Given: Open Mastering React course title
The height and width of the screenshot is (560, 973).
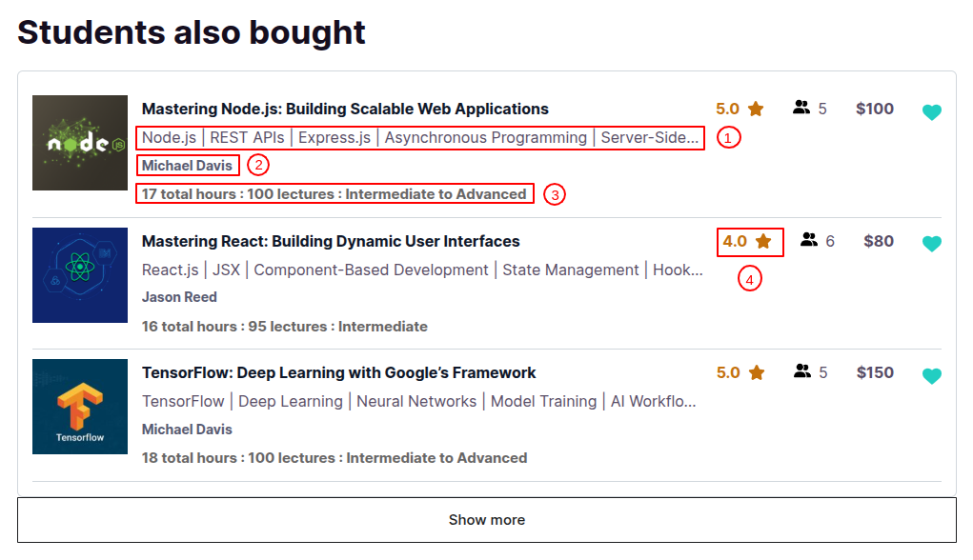Looking at the screenshot, I should (x=331, y=241).
